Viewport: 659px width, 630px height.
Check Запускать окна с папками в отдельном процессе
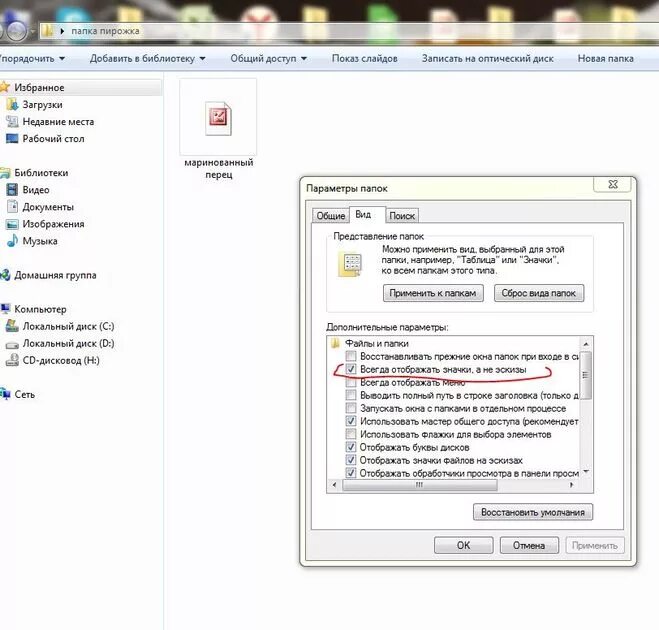pyautogui.click(x=351, y=408)
